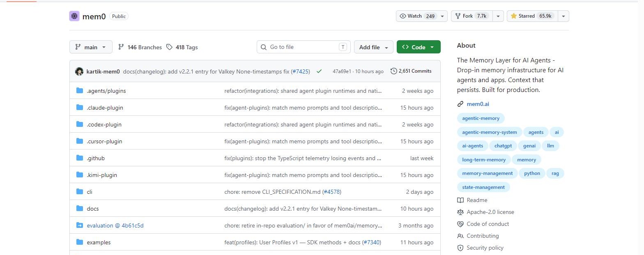Select the agentic-memory-system topic tag

pyautogui.click(x=490, y=132)
